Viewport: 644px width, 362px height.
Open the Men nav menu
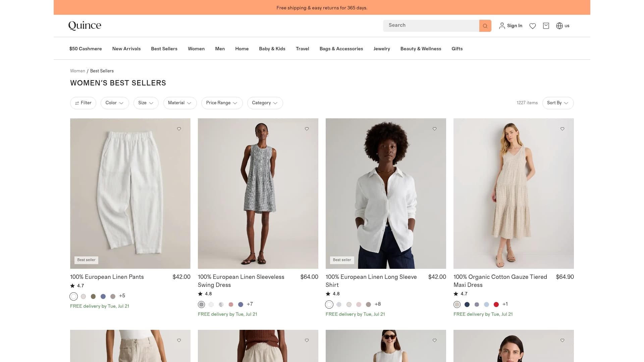[220, 49]
